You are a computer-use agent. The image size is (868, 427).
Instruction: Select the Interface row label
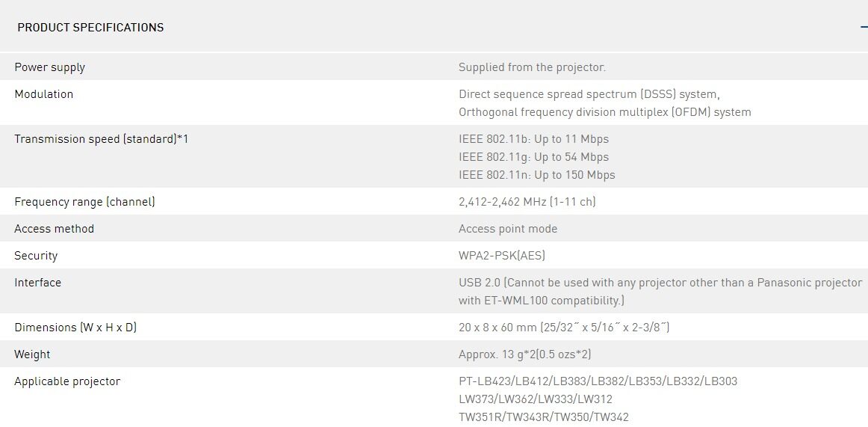click(37, 283)
